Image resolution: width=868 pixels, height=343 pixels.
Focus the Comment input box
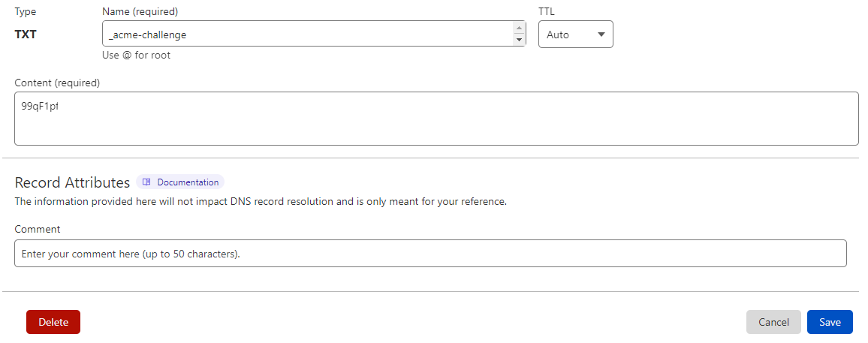[430, 254]
